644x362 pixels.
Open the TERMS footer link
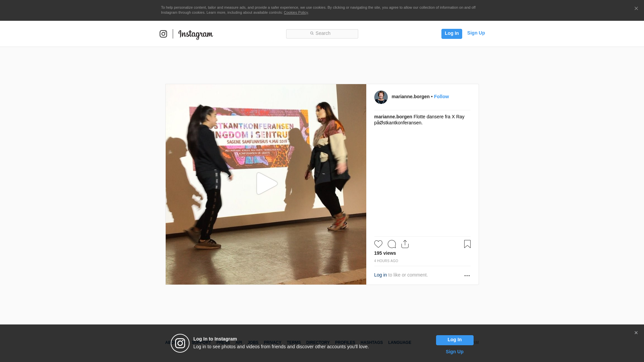(x=293, y=343)
